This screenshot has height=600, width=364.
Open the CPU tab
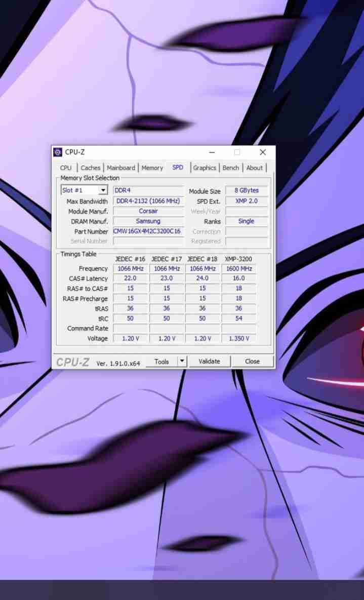66,168
